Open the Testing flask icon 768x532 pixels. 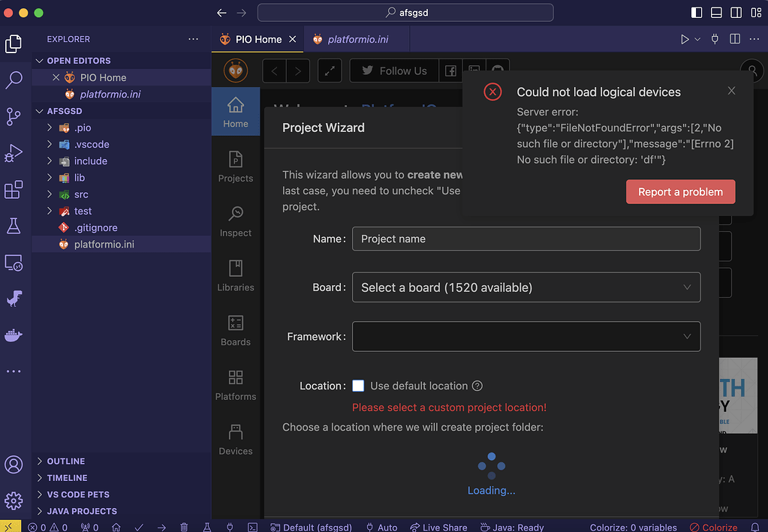14,226
